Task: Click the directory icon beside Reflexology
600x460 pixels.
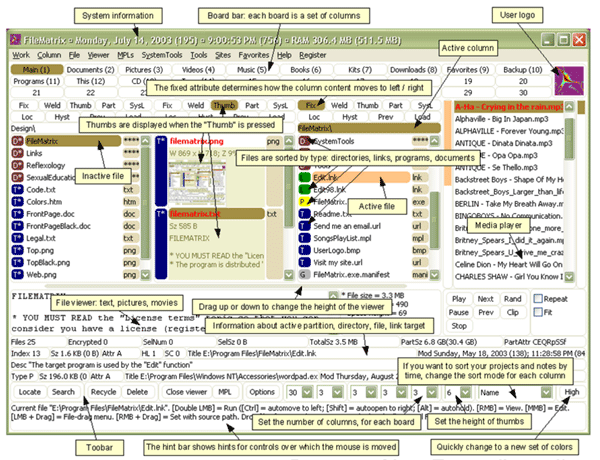Action: tap(18, 166)
